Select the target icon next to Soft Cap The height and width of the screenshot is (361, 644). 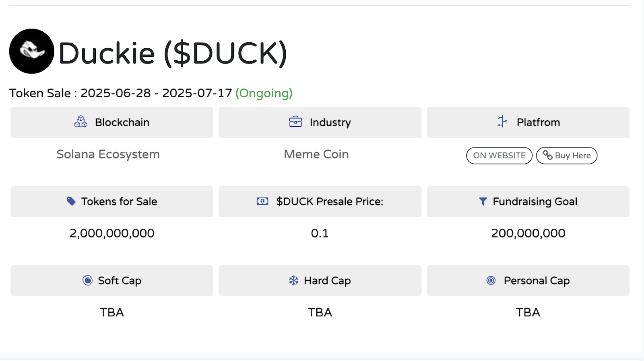tap(87, 280)
